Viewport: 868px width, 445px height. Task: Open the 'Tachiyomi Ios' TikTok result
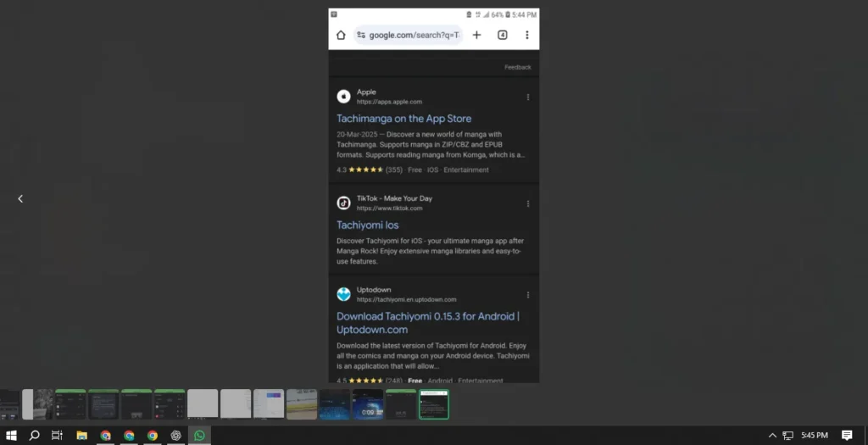click(367, 225)
